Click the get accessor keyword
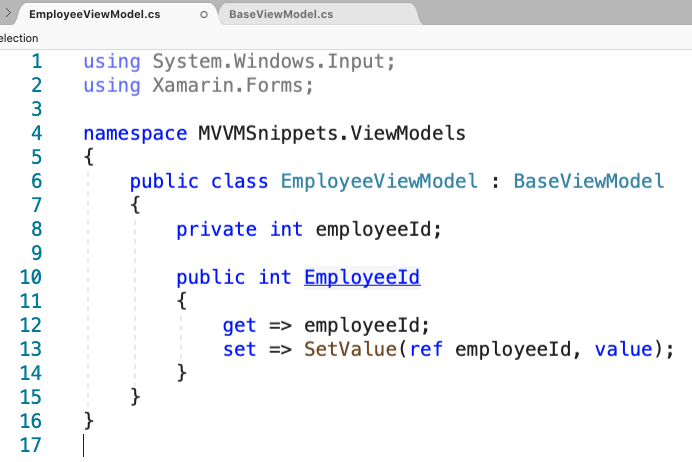692x462 pixels. coord(239,326)
